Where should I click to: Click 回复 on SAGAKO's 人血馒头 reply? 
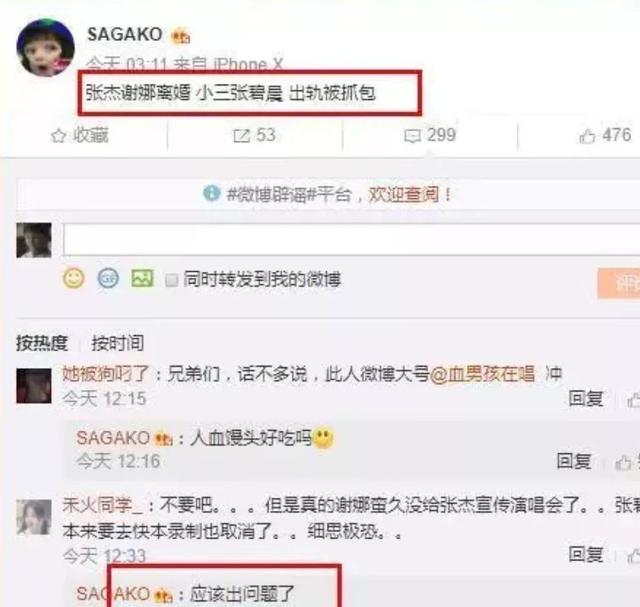574,461
